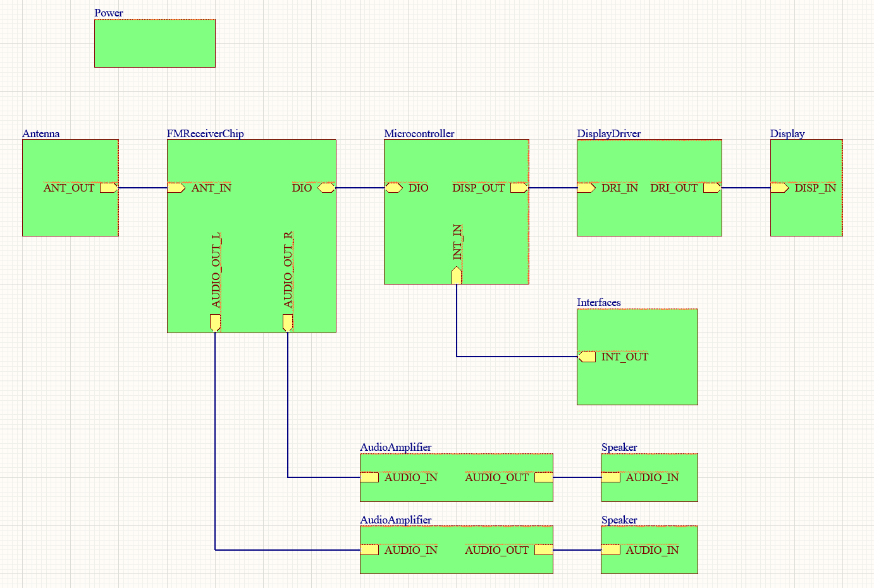Select wire between Antenna and FMReceiverChip
This screenshot has height=588, width=874.
[143, 188]
